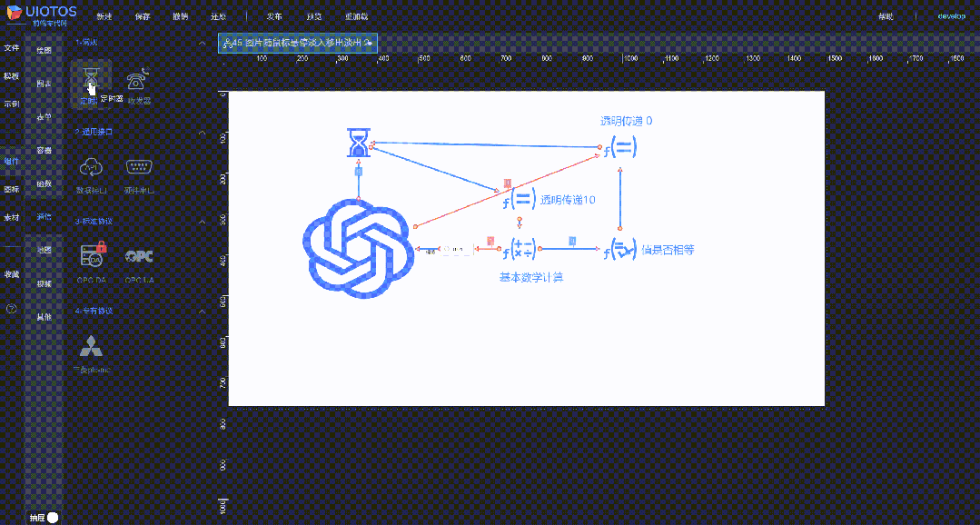
Task: Open the 通信 component category
Action: [x=44, y=217]
